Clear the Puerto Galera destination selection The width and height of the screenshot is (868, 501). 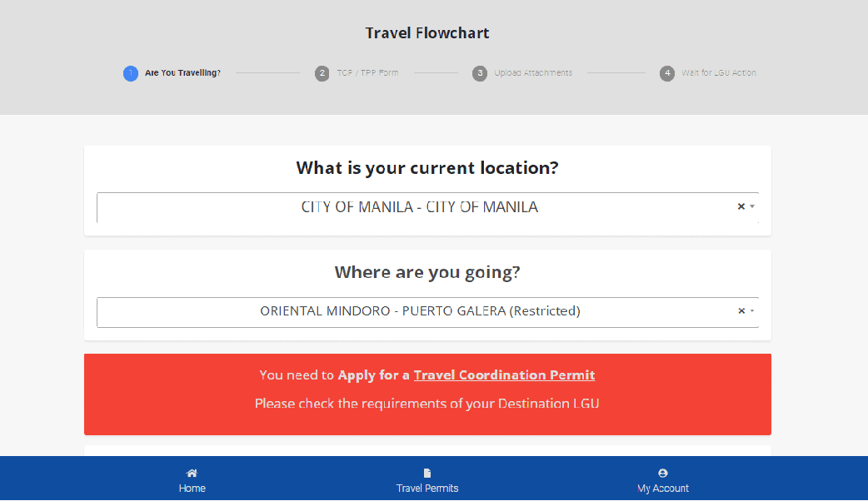pos(741,311)
